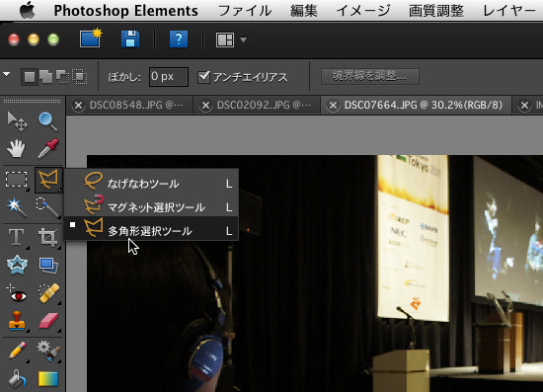543x392 pixels.
Task: Open the arrange layout dropdown arrow
Action: click(x=243, y=39)
